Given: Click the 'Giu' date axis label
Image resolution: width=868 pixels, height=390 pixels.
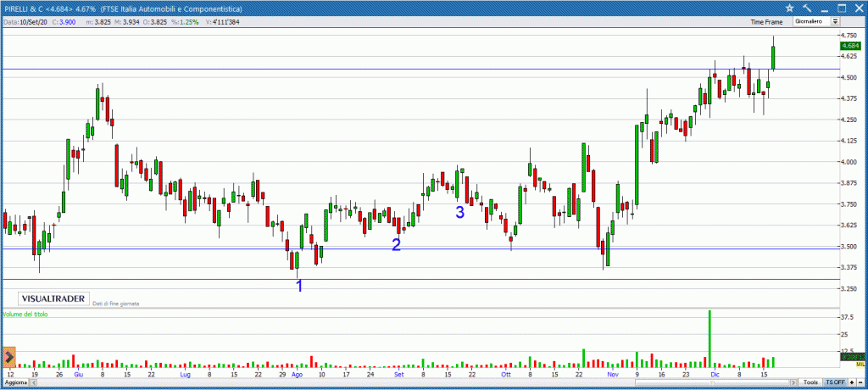Looking at the screenshot, I should point(78,375).
